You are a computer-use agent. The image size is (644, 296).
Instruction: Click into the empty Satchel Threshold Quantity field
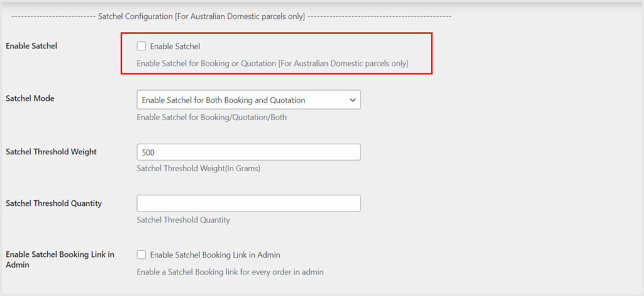click(x=248, y=203)
